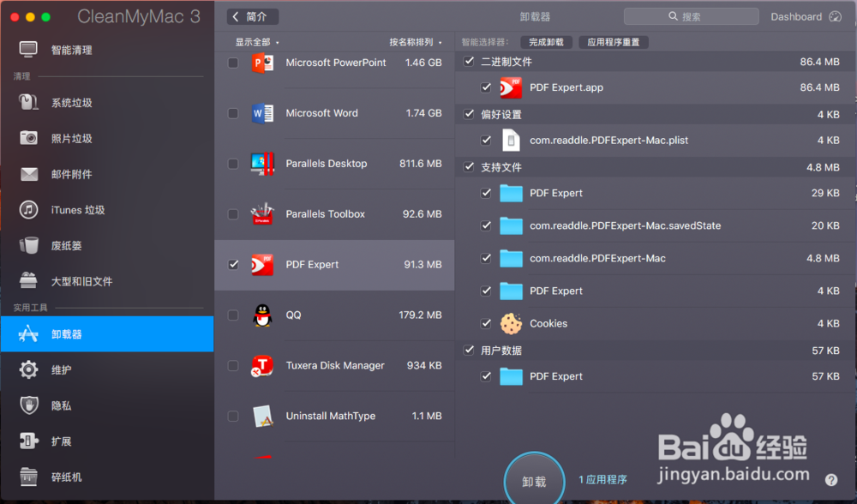The width and height of the screenshot is (857, 504).
Task: Uncheck the 用户数据 group checkbox
Action: pos(469,350)
